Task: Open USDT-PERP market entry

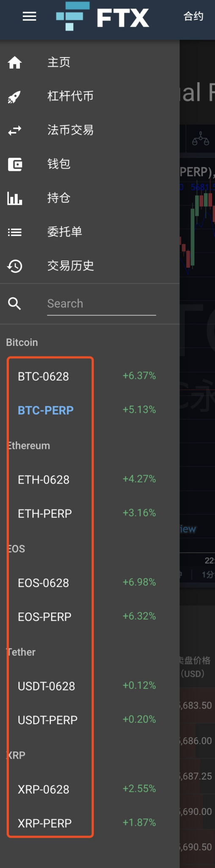Action: (48, 720)
